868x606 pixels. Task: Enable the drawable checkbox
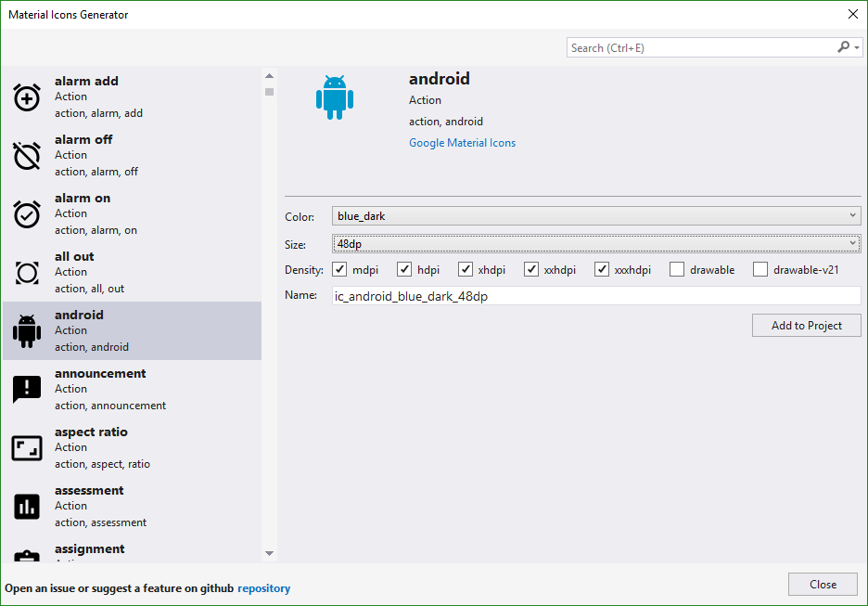point(677,270)
